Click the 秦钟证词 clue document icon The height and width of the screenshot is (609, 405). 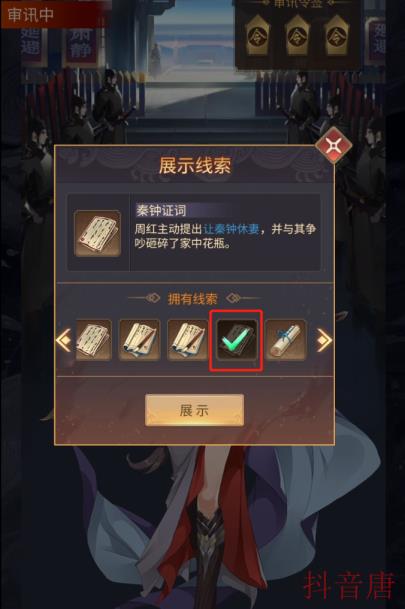(97, 233)
